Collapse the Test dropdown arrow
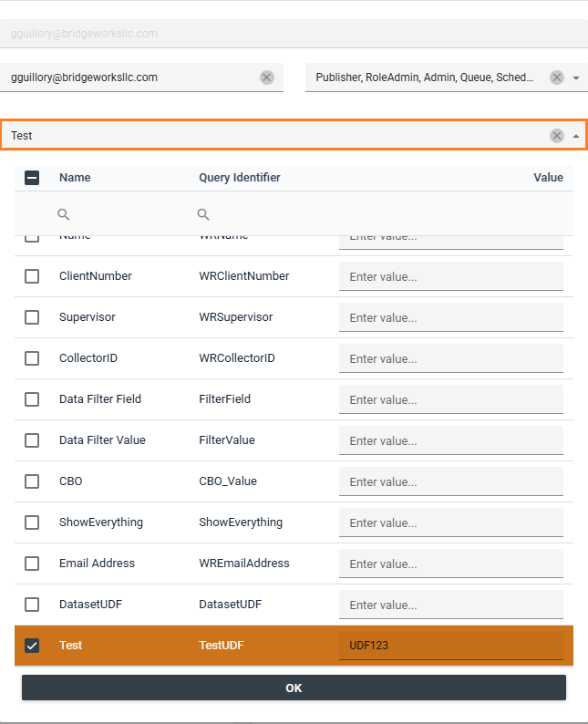 coord(576,136)
